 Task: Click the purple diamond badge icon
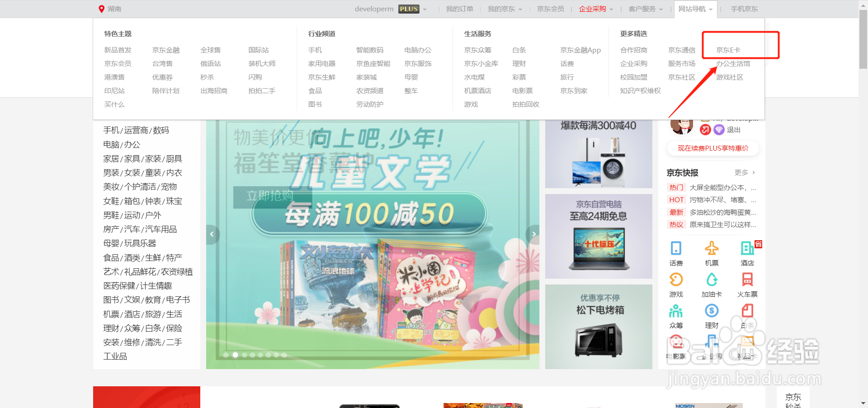(719, 130)
